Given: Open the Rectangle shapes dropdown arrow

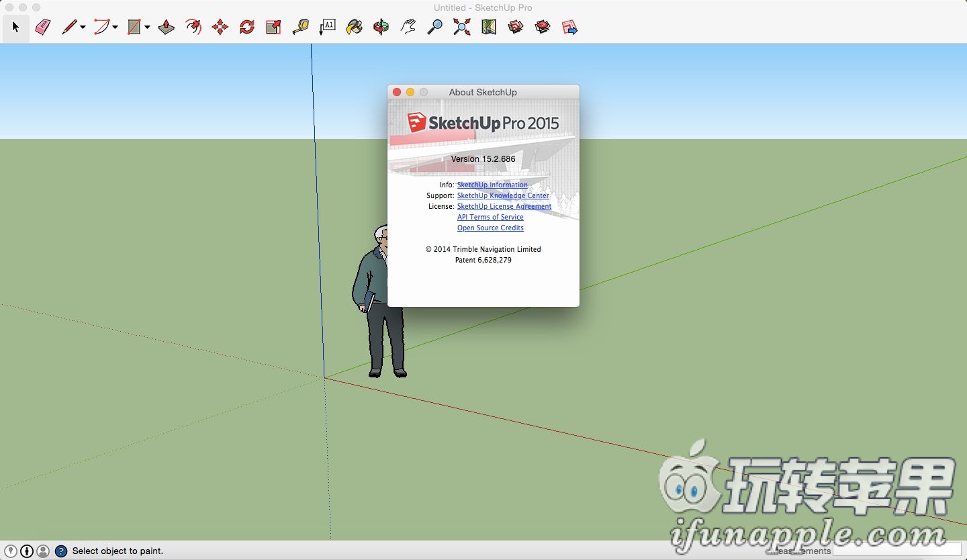Looking at the screenshot, I should 147,28.
